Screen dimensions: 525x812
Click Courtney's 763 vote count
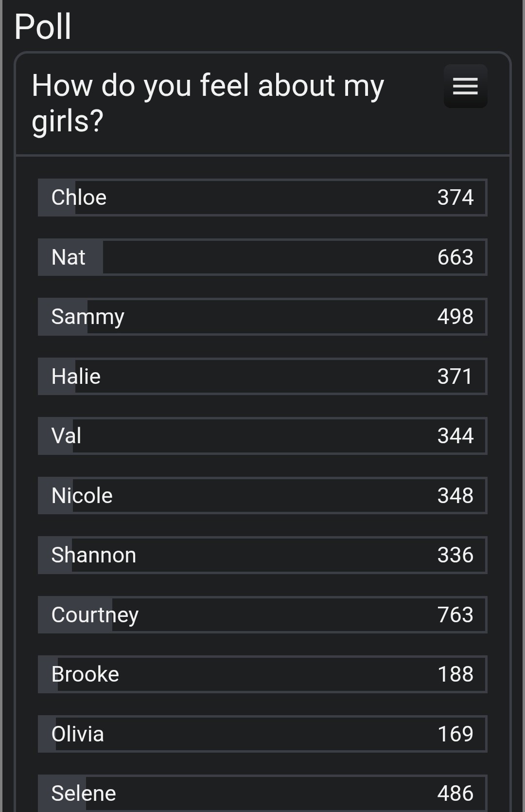point(455,615)
